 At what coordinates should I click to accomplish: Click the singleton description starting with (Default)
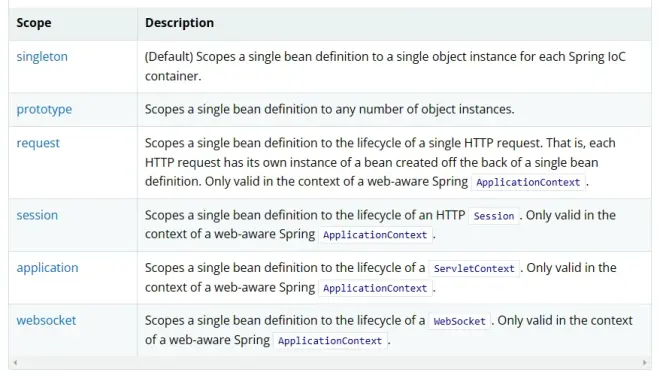[385, 66]
